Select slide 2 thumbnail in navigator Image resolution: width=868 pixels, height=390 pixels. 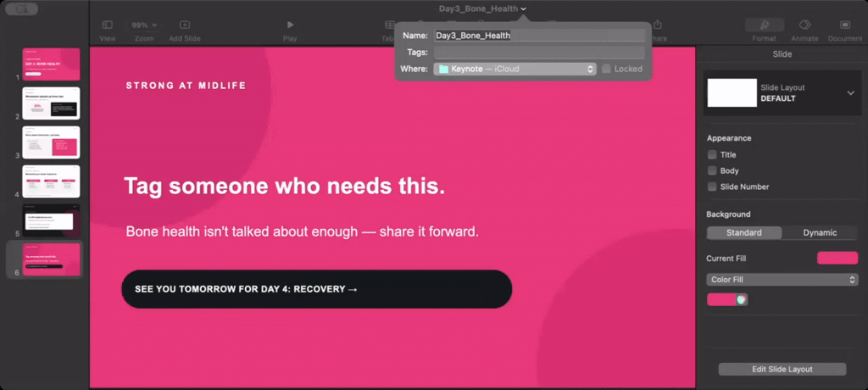click(51, 103)
